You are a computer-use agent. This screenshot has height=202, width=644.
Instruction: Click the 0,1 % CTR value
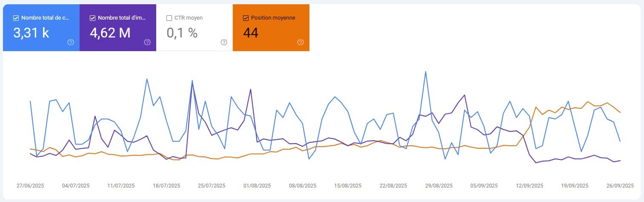point(182,33)
